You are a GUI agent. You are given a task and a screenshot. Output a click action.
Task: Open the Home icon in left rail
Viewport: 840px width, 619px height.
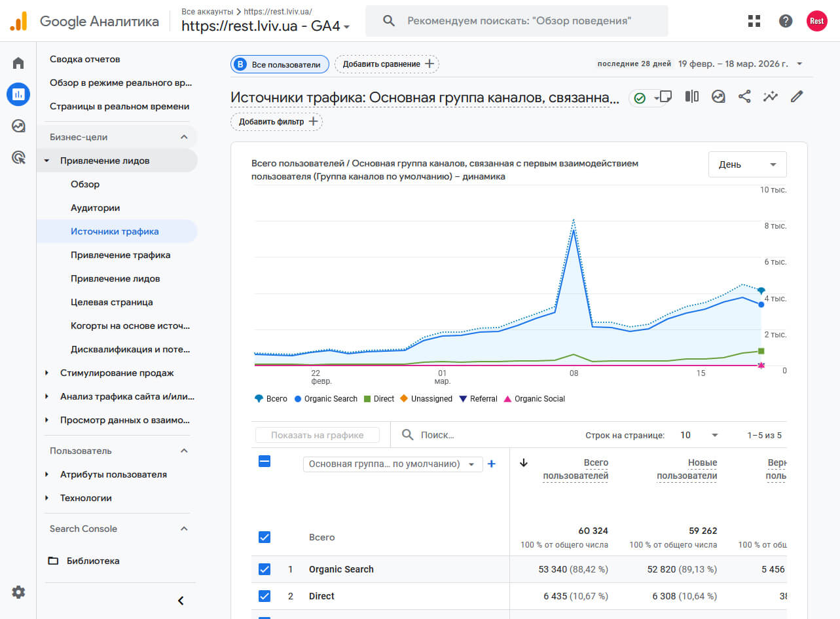click(x=18, y=63)
